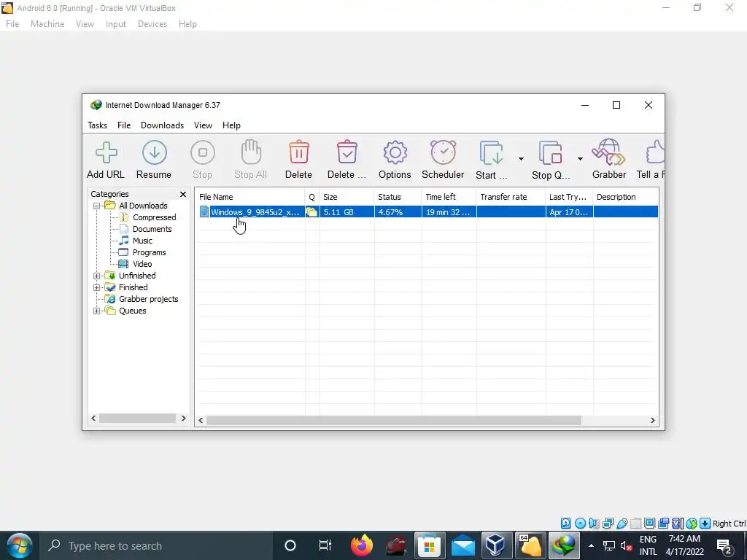The width and height of the screenshot is (747, 560).
Task: Select Grabber projects in tree
Action: click(148, 299)
